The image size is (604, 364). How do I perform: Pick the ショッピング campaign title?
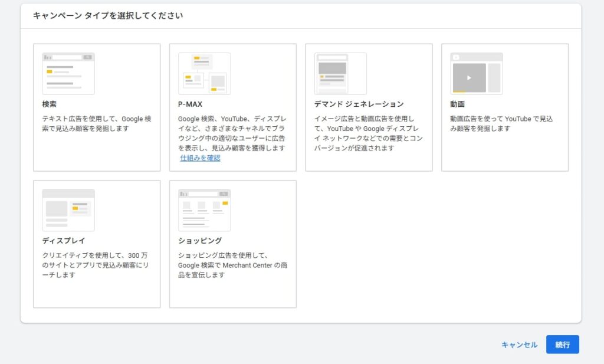[200, 241]
